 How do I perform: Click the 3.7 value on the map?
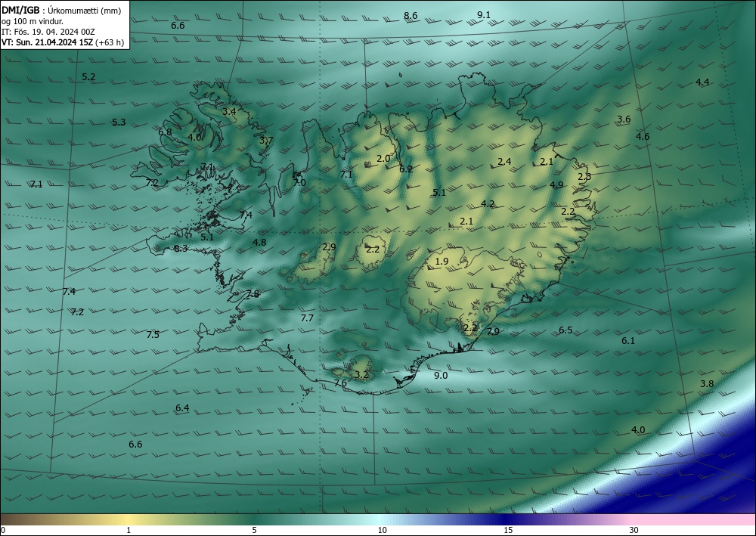point(266,141)
